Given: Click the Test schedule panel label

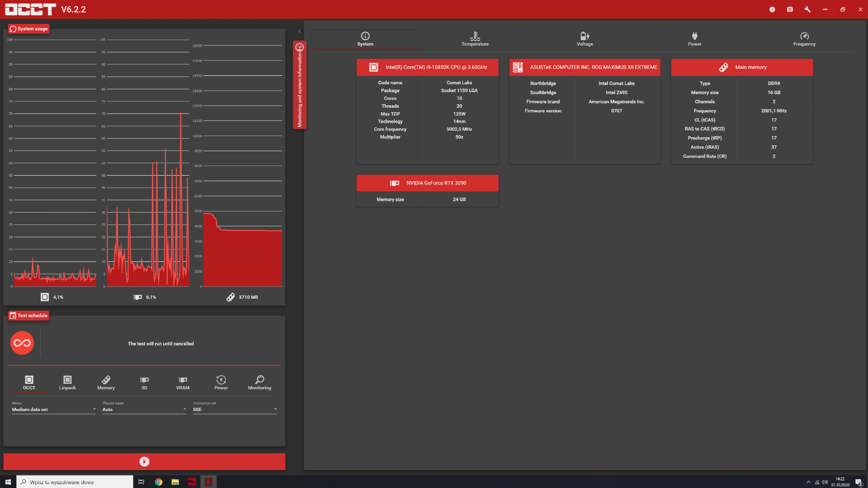Looking at the screenshot, I should (x=29, y=316).
